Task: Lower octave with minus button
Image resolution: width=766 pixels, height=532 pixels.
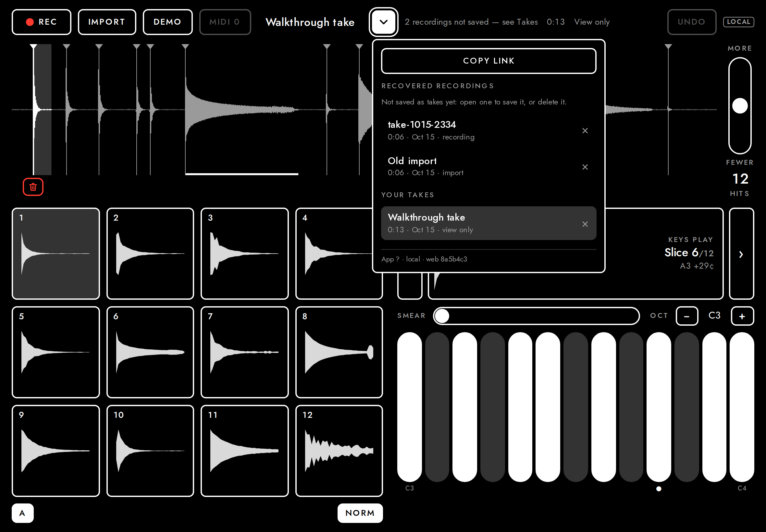Action: 686,316
